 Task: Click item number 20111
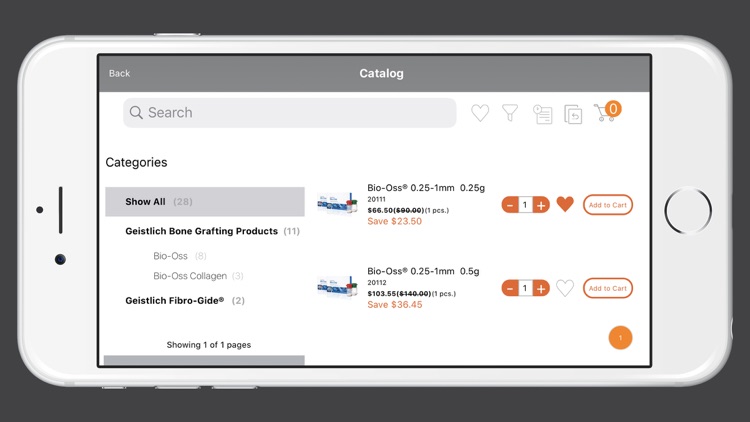376,199
